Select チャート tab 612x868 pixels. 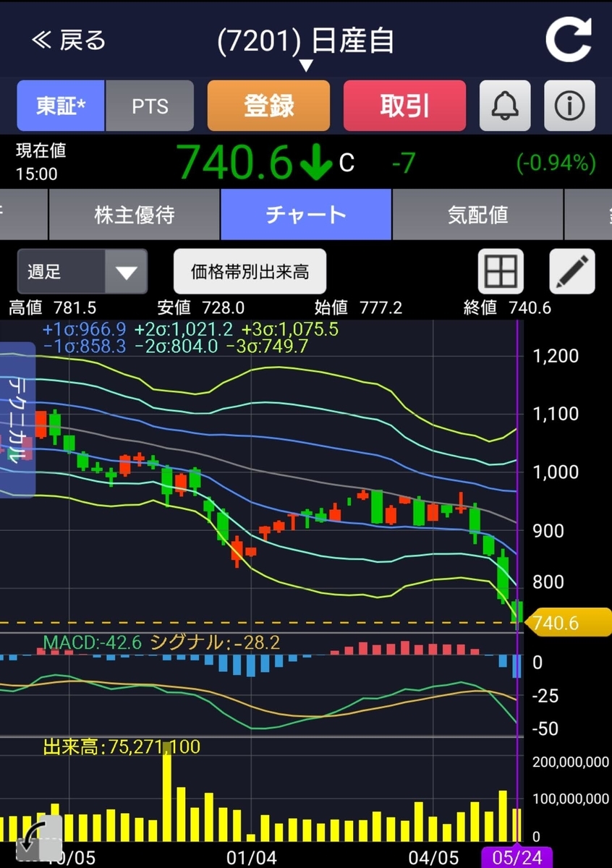[306, 215]
